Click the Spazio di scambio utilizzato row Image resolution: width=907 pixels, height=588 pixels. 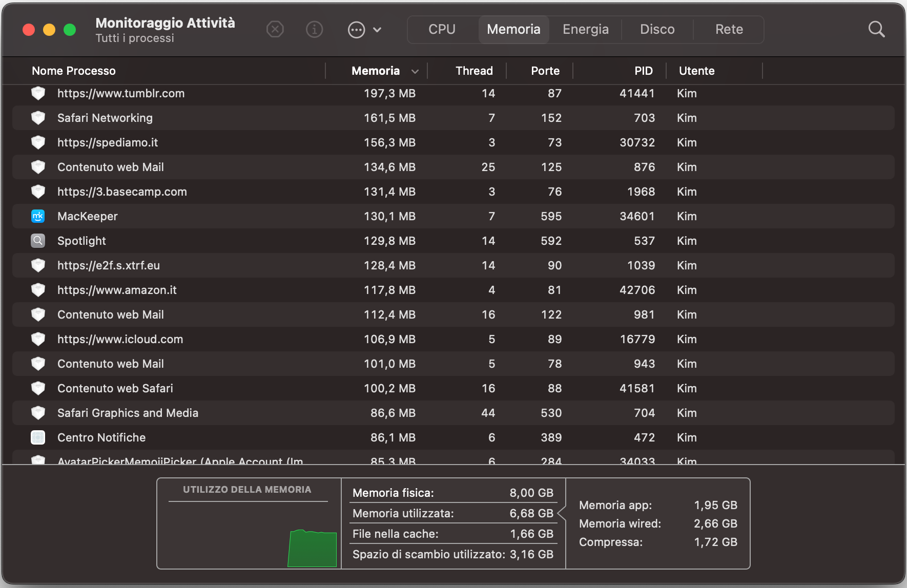click(x=453, y=554)
